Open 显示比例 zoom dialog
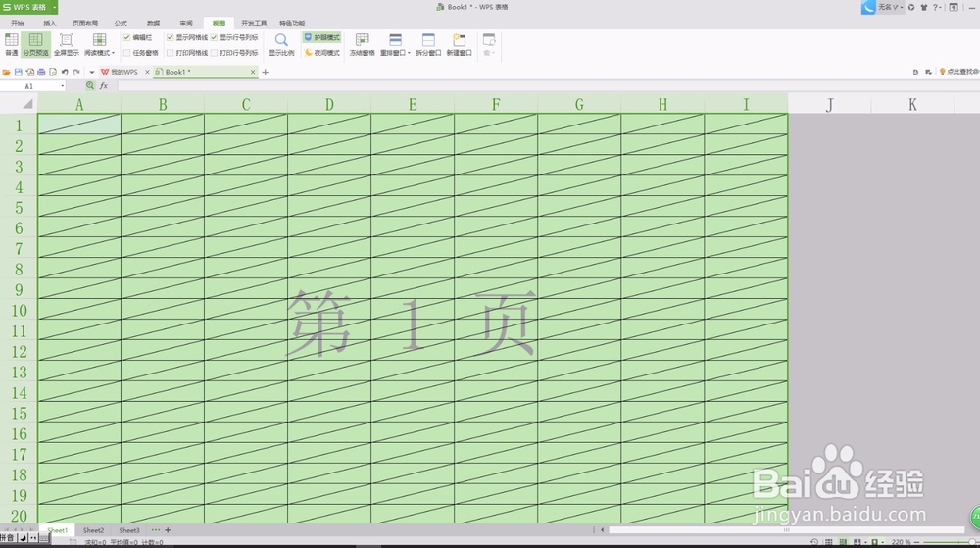Screen dimensions: 980x548 pos(281,44)
